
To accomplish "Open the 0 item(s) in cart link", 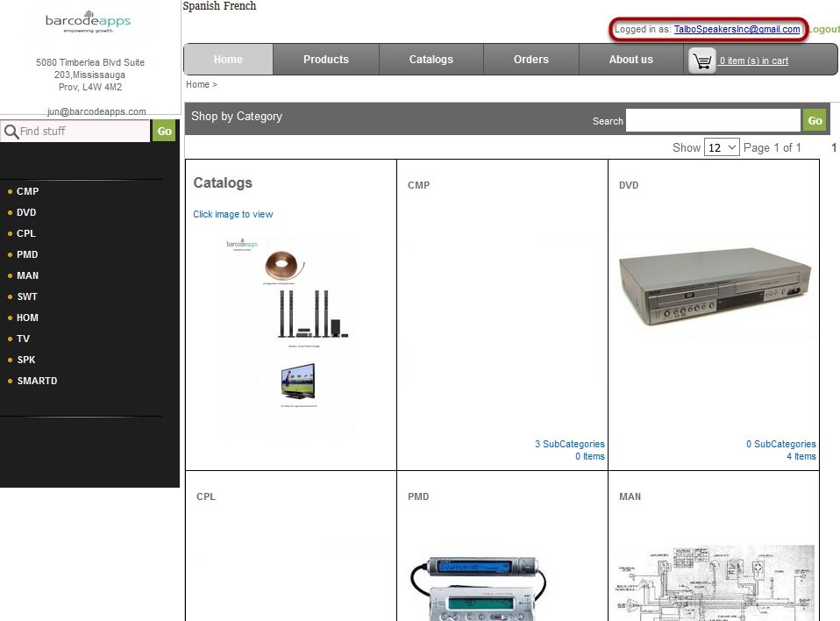I will 754,61.
